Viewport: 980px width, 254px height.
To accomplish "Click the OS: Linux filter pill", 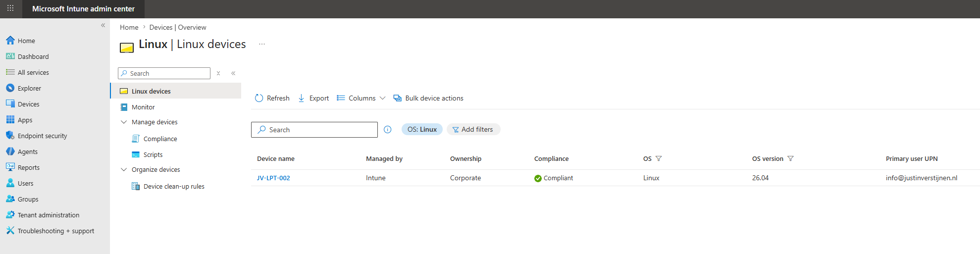I will pos(422,129).
